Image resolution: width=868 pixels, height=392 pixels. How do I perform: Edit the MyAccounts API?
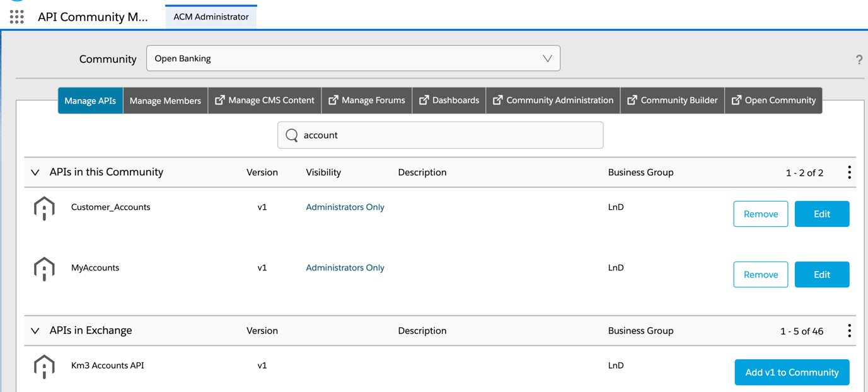822,275
